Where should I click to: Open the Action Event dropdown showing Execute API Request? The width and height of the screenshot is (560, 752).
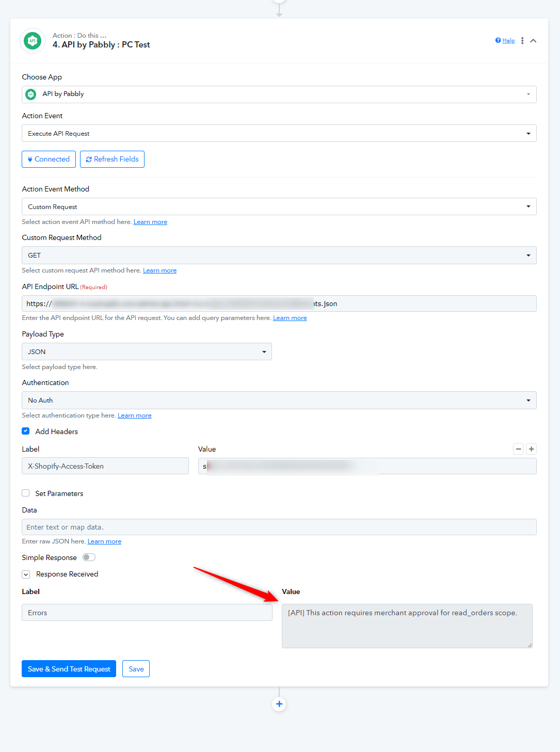[279, 133]
